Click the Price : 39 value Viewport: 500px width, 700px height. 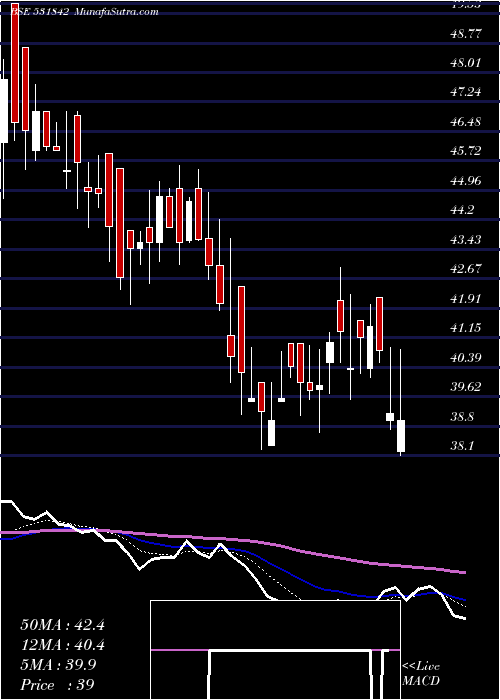click(x=58, y=685)
